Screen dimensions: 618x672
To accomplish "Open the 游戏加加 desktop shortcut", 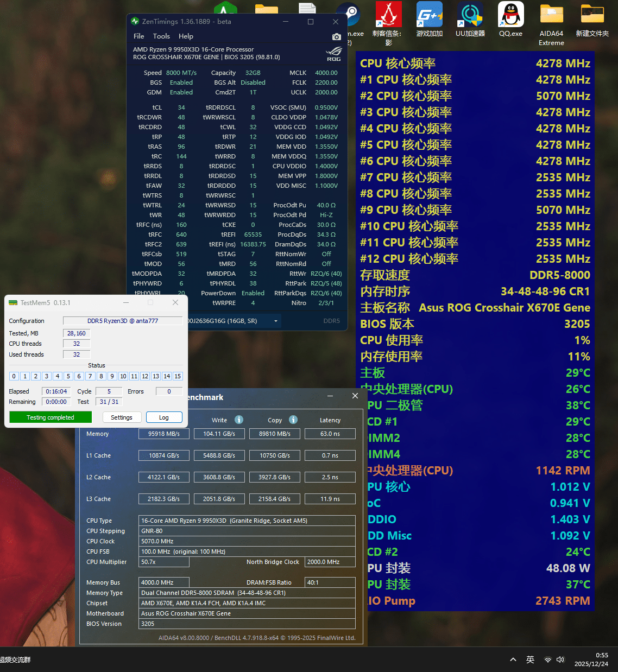I will (x=430, y=20).
